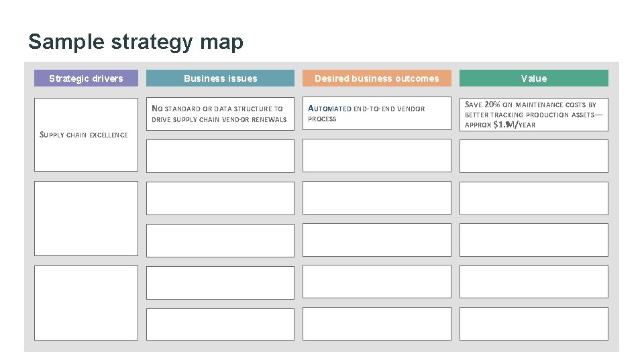Select the bottom-row Desired business outcomes box
The height and width of the screenshot is (362, 644).
pyautogui.click(x=376, y=324)
